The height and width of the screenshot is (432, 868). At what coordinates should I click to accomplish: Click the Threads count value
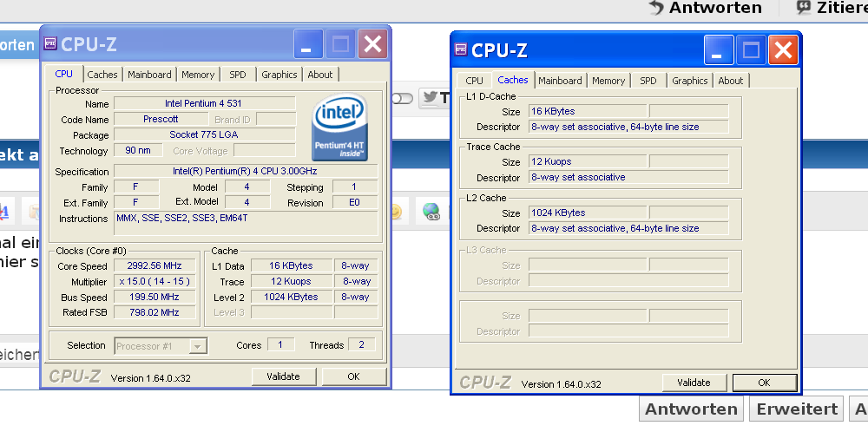tap(361, 344)
